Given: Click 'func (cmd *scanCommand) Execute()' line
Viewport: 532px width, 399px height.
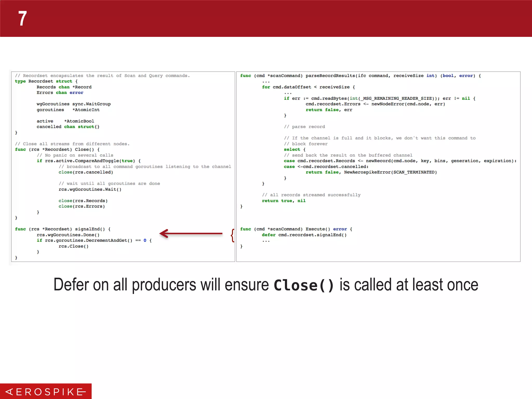Looking at the screenshot, I should click(296, 229).
